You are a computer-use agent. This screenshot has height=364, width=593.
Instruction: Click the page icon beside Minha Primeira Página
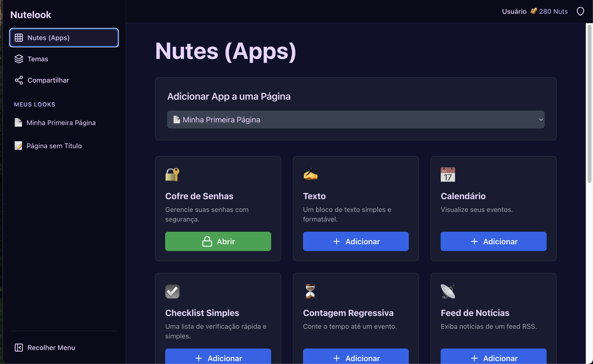point(19,122)
